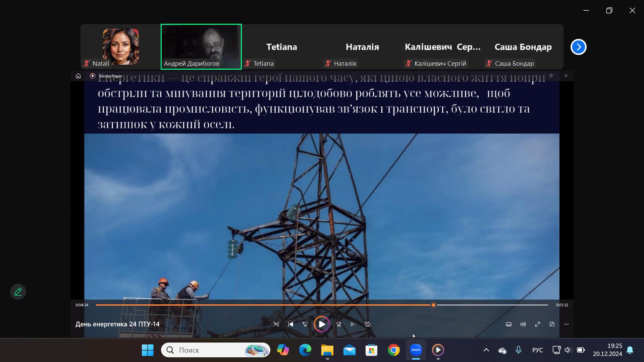Click the Поиск search field
The height and width of the screenshot is (362, 644).
pos(208,350)
